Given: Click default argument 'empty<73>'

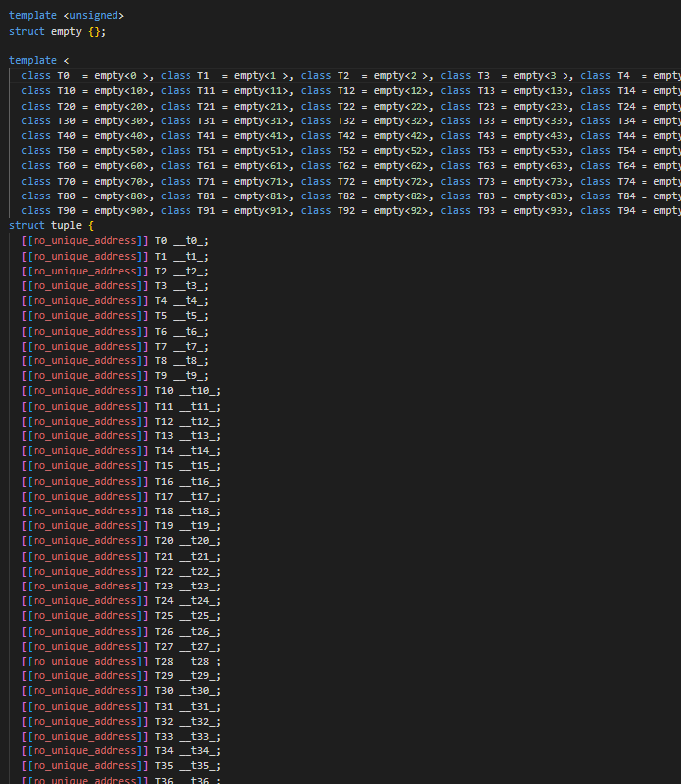Looking at the screenshot, I should (x=541, y=181).
